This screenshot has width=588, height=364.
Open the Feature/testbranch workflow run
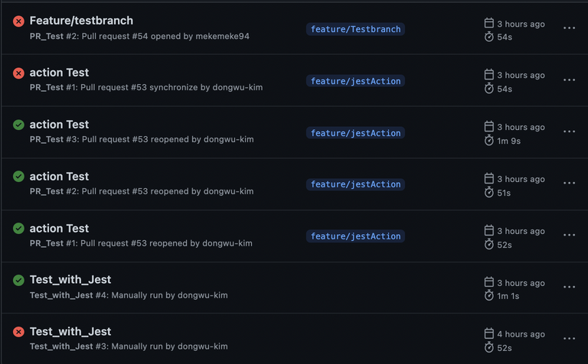coord(81,21)
